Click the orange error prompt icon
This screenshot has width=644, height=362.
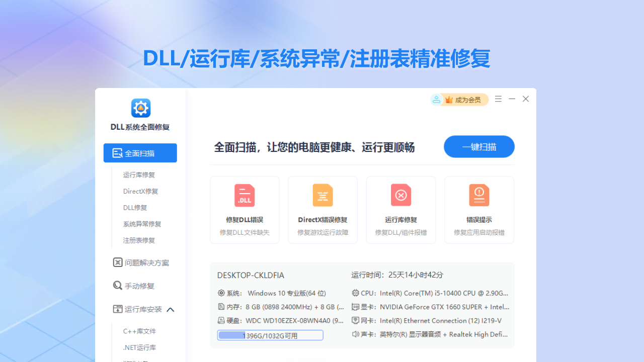(x=479, y=196)
